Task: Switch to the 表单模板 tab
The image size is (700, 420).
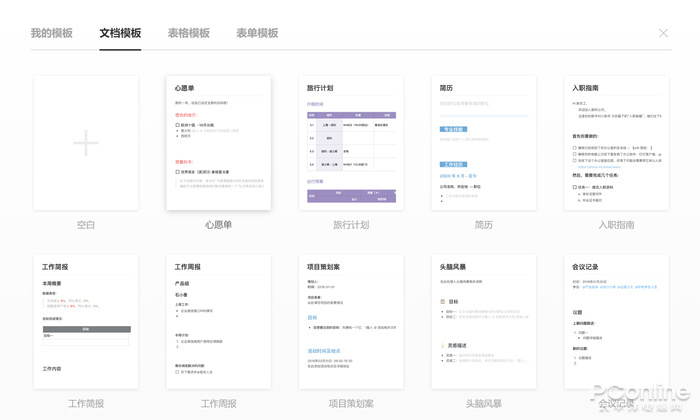Action: point(257,33)
